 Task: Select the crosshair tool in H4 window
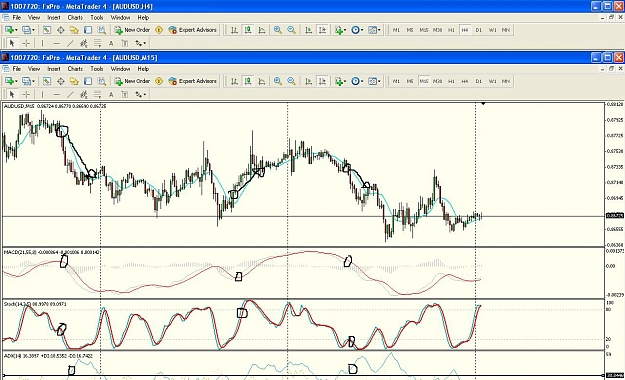pyautogui.click(x=26, y=43)
